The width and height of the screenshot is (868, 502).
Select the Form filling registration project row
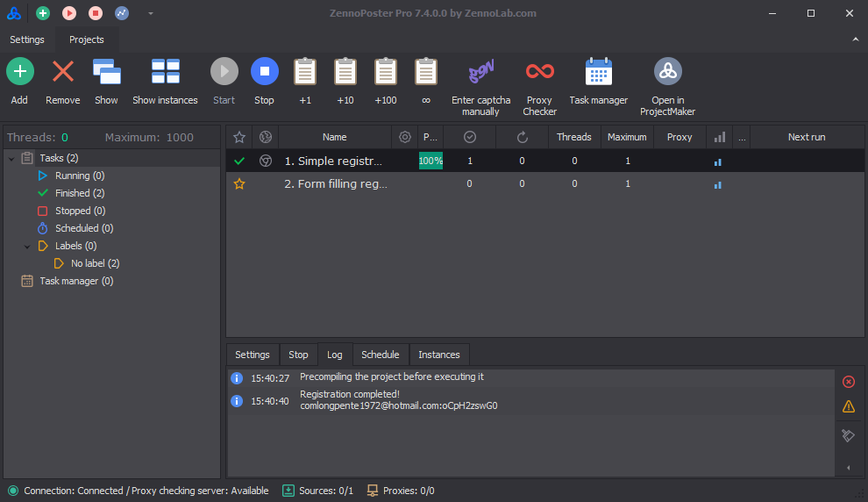point(335,184)
